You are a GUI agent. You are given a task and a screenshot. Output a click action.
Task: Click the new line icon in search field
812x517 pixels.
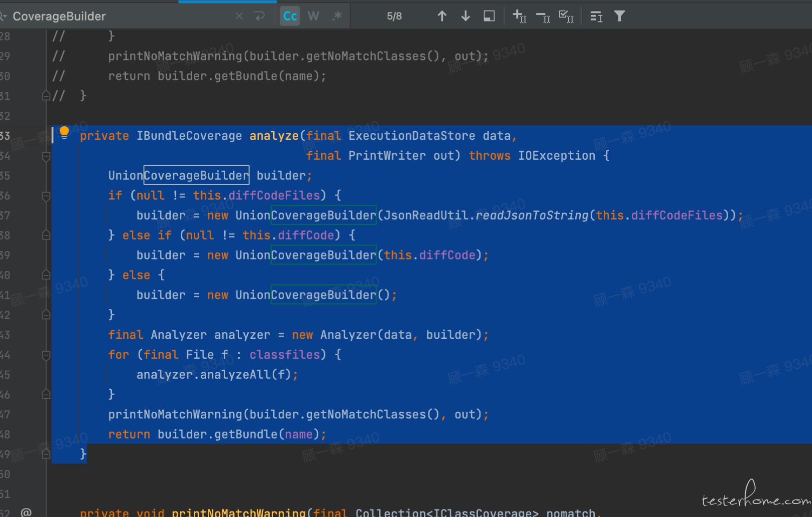pyautogui.click(x=260, y=16)
